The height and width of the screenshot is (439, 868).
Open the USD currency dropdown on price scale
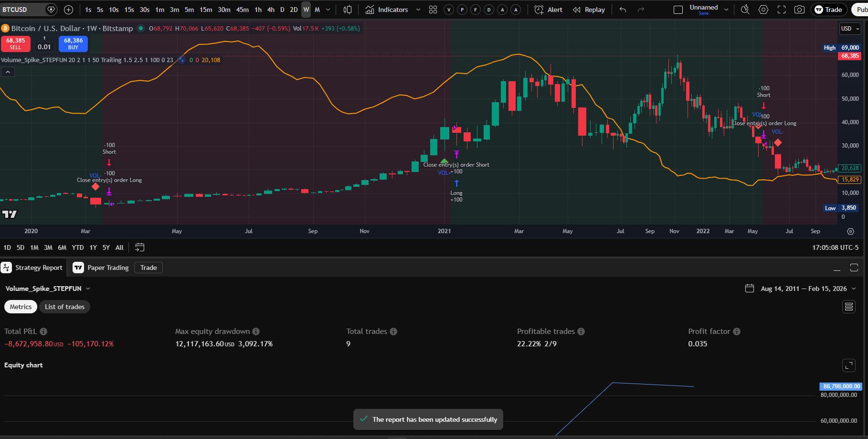[x=850, y=29]
